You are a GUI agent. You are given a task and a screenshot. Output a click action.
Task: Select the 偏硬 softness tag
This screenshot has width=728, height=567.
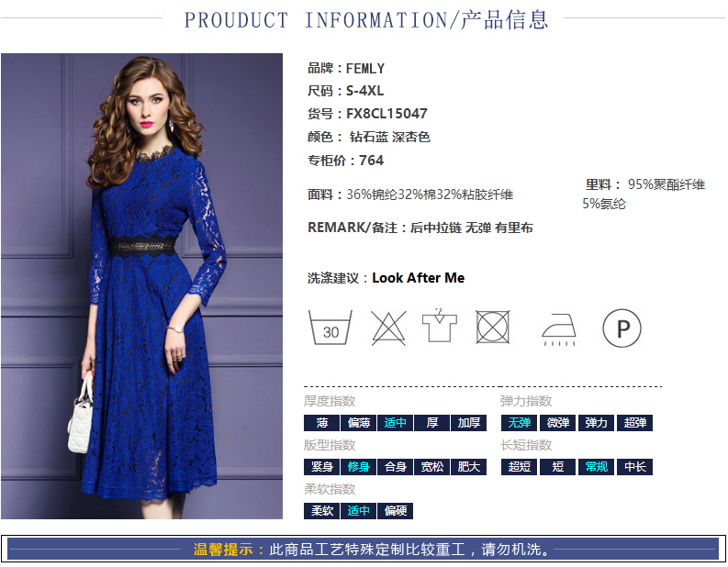pyautogui.click(x=395, y=511)
